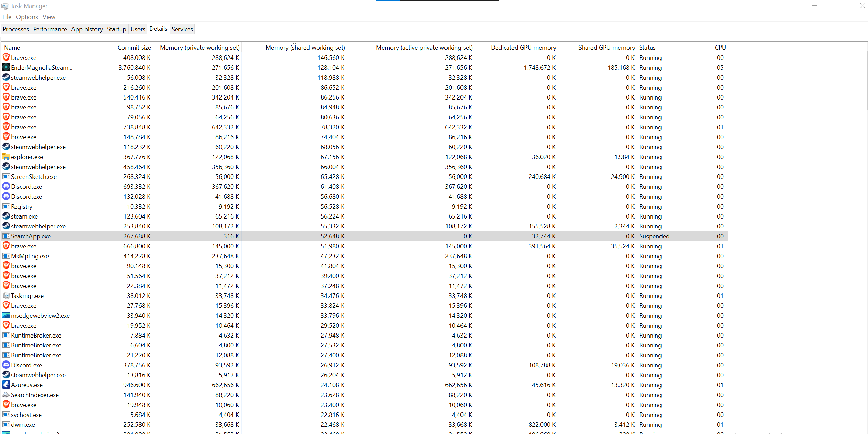Click the Registry process icon
Screen dimensions: 868x434
pos(6,206)
